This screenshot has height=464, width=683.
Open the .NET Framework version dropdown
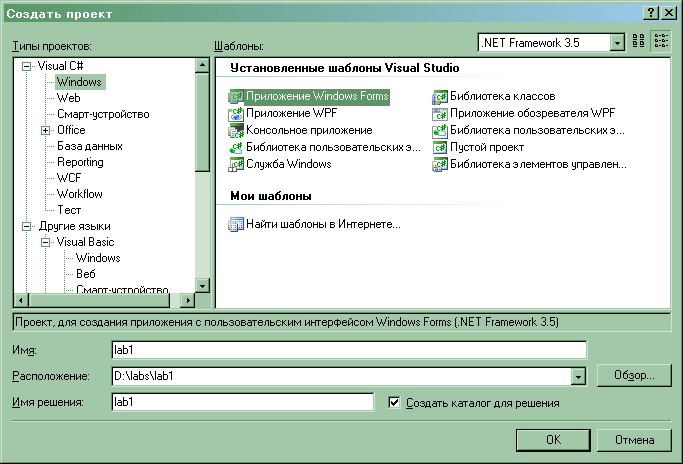click(617, 43)
